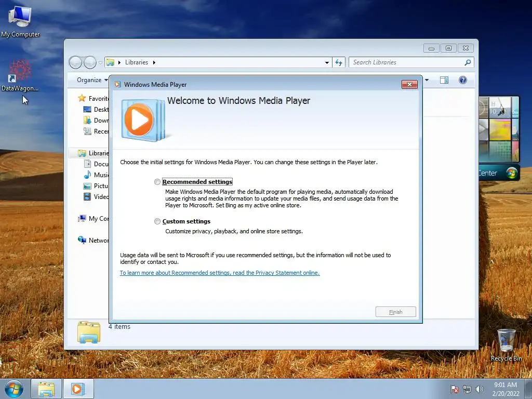Select Recent Places in navigation pane
Image resolution: width=532 pixels, height=399 pixels.
tap(96, 131)
